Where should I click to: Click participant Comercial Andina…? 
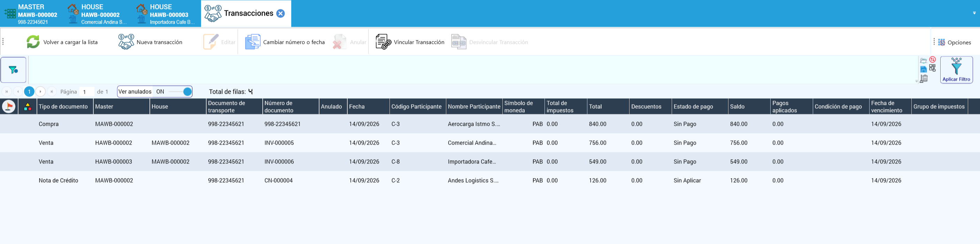pyautogui.click(x=472, y=143)
